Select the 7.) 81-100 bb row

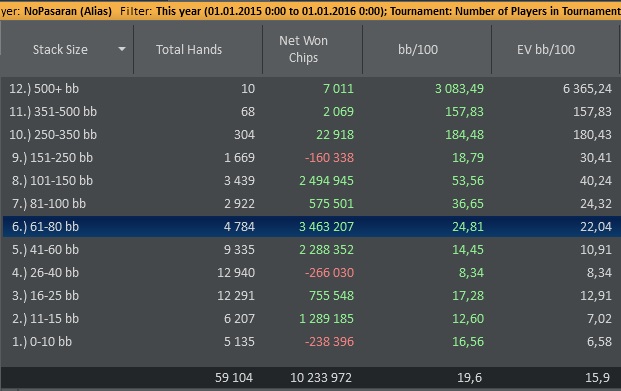[x=312, y=203]
